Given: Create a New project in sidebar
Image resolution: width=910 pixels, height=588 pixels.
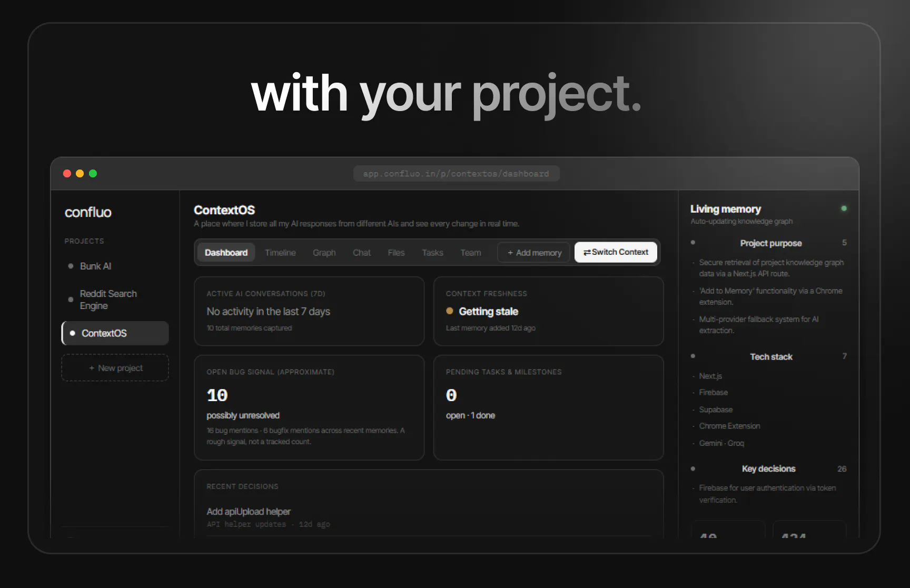Looking at the screenshot, I should tap(115, 368).
